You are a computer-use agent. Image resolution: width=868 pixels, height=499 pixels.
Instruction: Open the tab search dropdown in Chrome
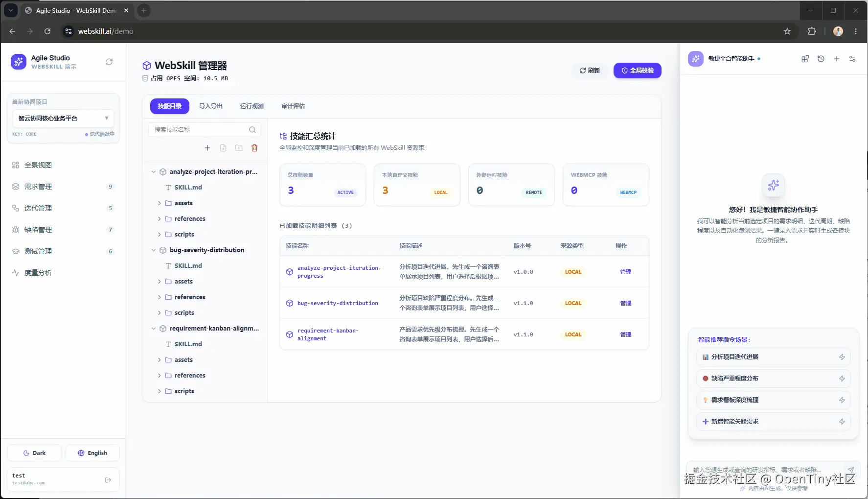click(x=11, y=10)
